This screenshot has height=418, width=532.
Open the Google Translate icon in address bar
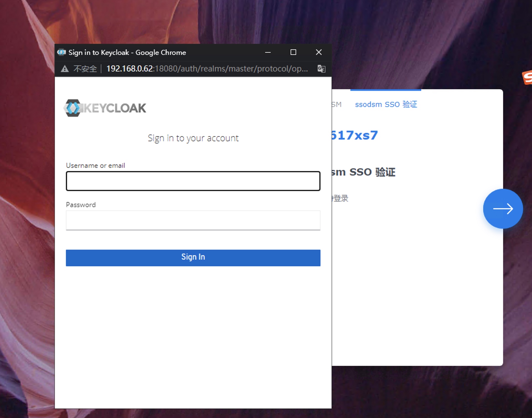click(321, 69)
